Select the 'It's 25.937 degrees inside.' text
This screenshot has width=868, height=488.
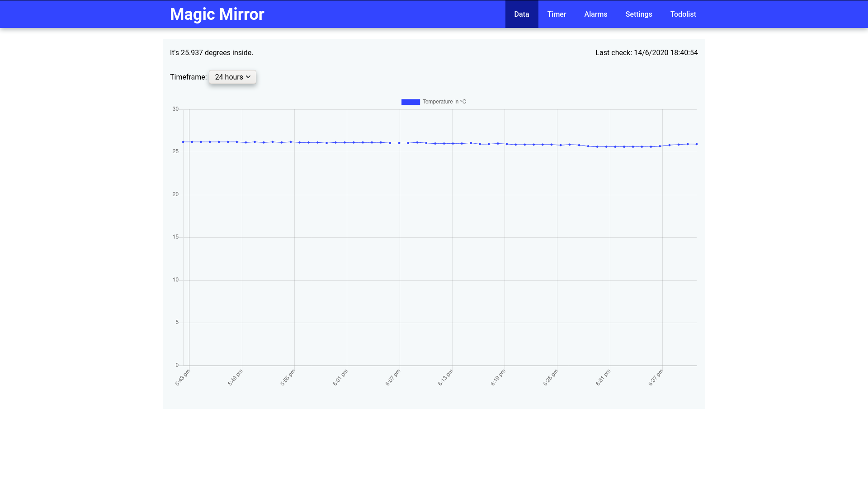(212, 53)
